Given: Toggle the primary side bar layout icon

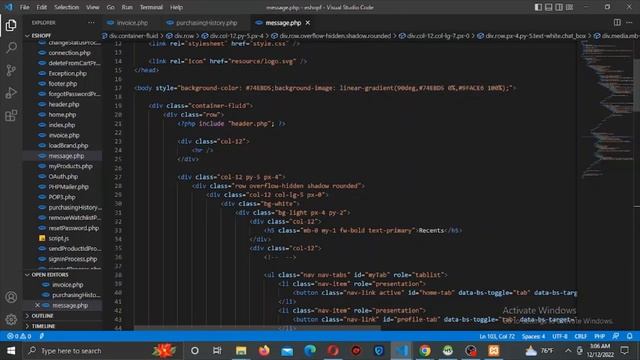Looking at the screenshot, I should point(538,7).
